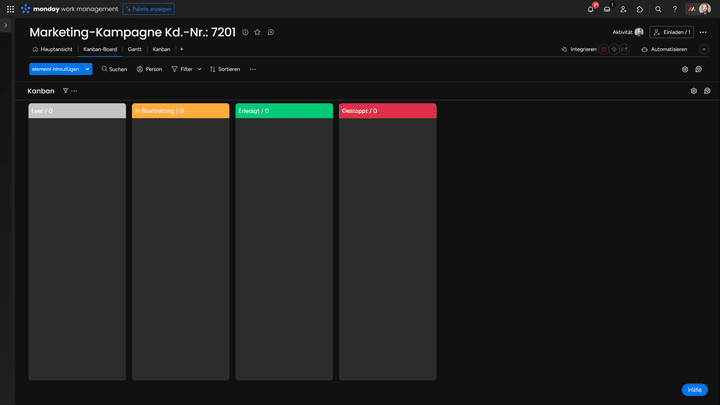Click the Suchen search button
Viewport: 720px width, 405px height.
(x=114, y=69)
